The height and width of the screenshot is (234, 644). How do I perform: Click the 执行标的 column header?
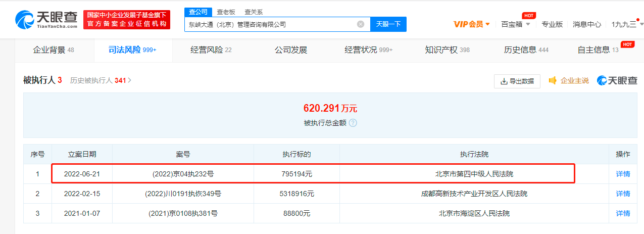coord(296,154)
